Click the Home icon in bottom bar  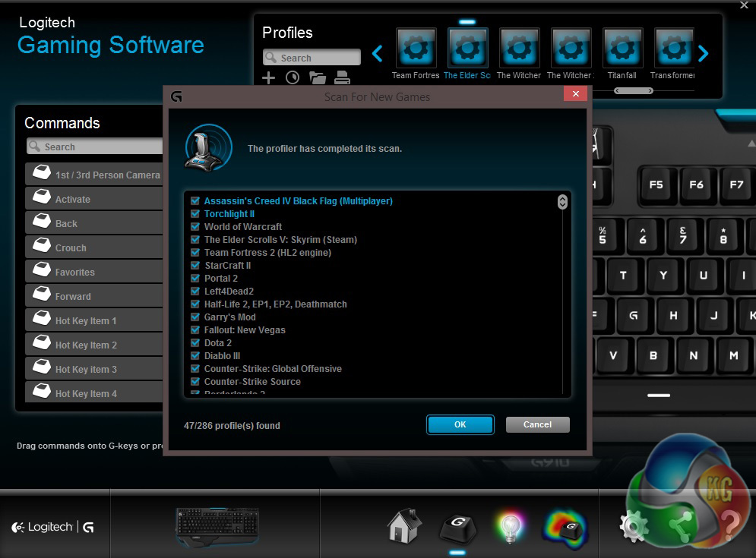click(403, 525)
